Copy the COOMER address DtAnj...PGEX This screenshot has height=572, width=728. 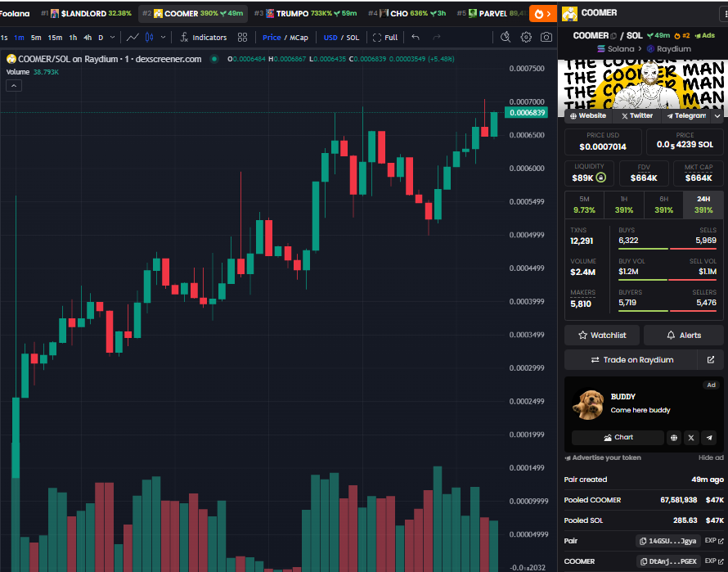coord(668,561)
